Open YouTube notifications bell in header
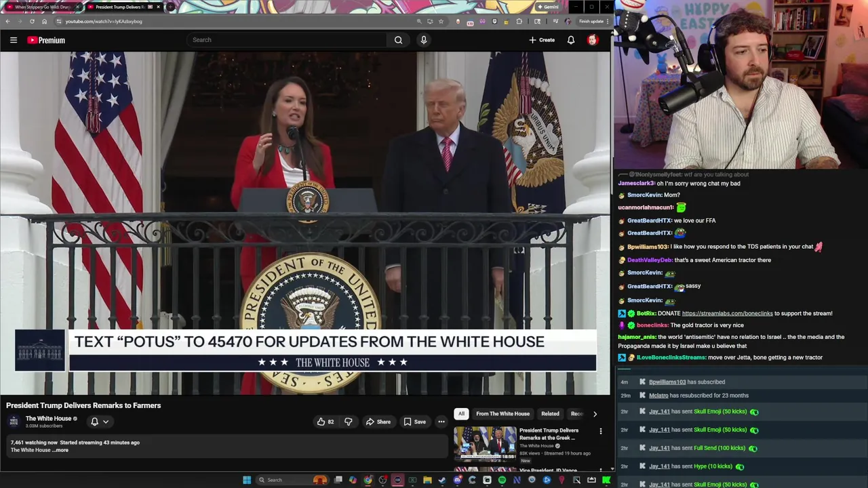The width and height of the screenshot is (868, 488). pyautogui.click(x=571, y=40)
